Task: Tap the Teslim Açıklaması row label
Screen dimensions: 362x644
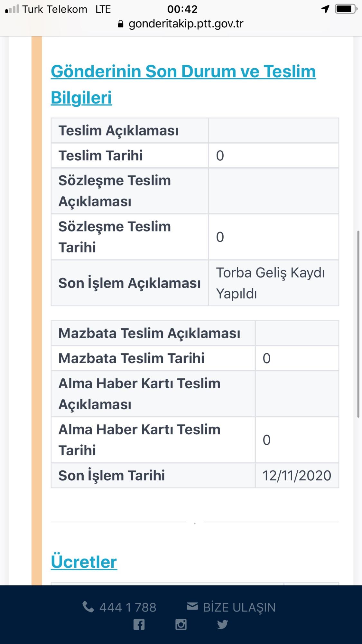Action: [x=118, y=131]
